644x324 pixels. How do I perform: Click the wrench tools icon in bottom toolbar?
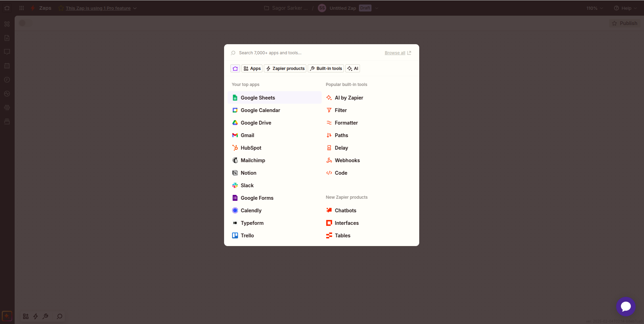(45, 316)
